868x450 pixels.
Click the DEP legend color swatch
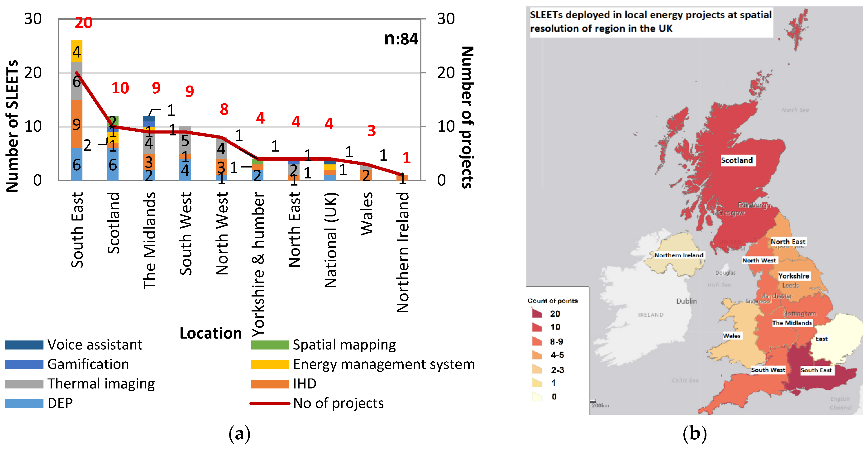coord(24,403)
